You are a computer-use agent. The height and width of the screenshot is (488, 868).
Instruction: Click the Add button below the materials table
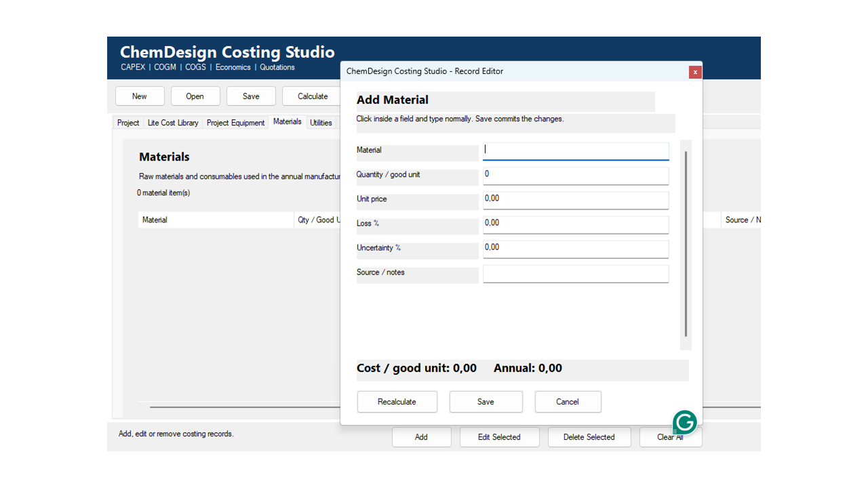click(422, 437)
